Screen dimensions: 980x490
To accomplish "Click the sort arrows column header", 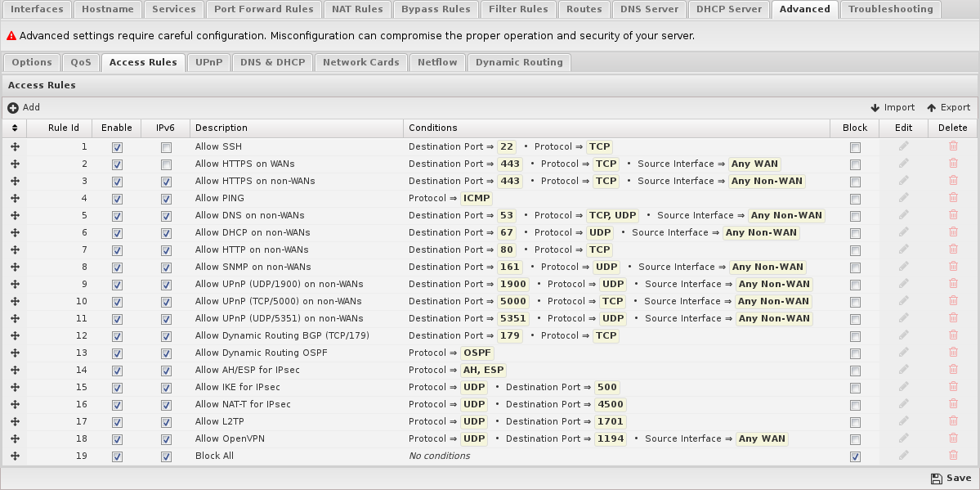I will coord(15,128).
